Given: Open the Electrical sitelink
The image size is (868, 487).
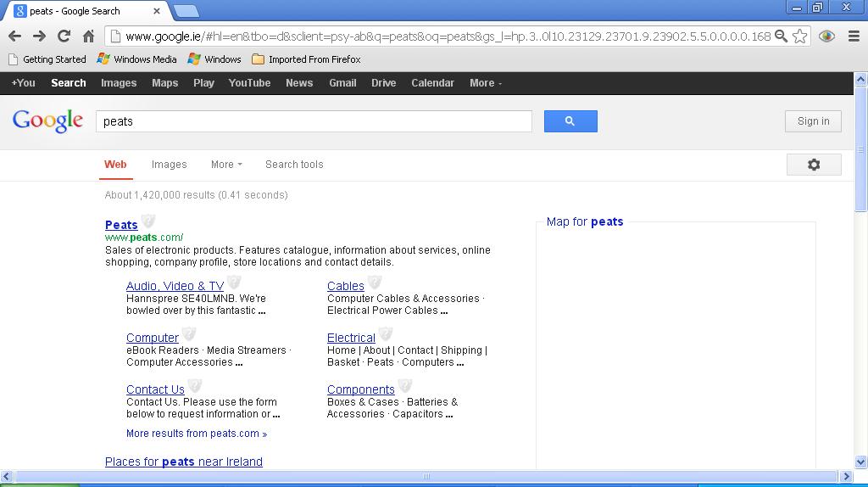Looking at the screenshot, I should (351, 338).
